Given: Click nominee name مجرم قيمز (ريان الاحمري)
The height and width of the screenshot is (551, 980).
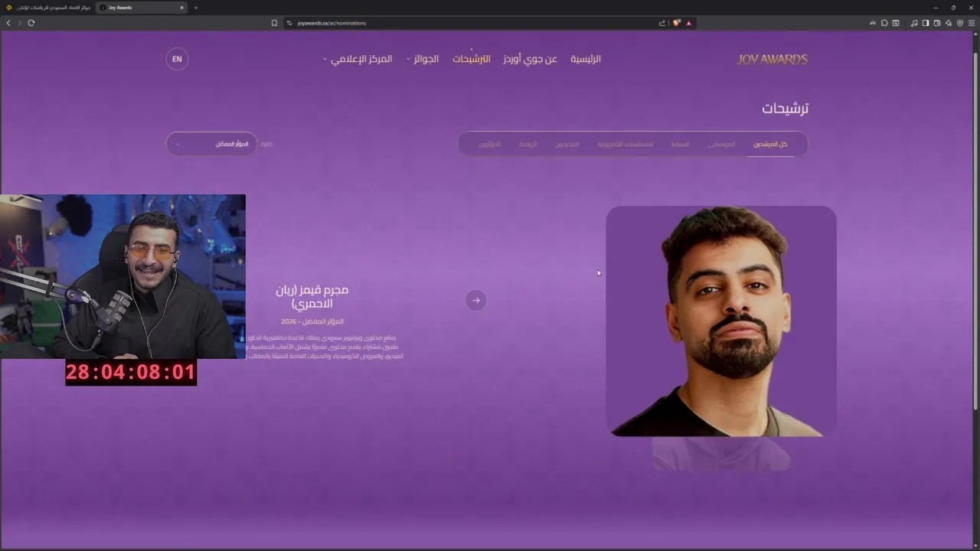Looking at the screenshot, I should click(312, 297).
